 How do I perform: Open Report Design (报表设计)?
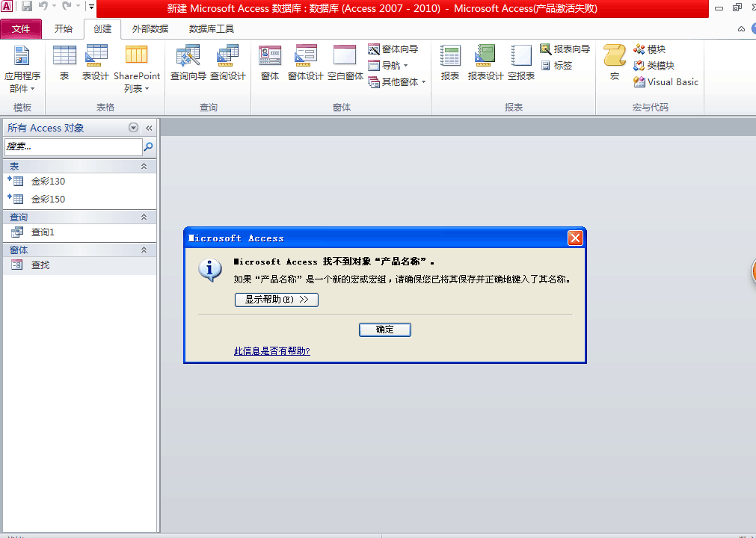[x=485, y=63]
